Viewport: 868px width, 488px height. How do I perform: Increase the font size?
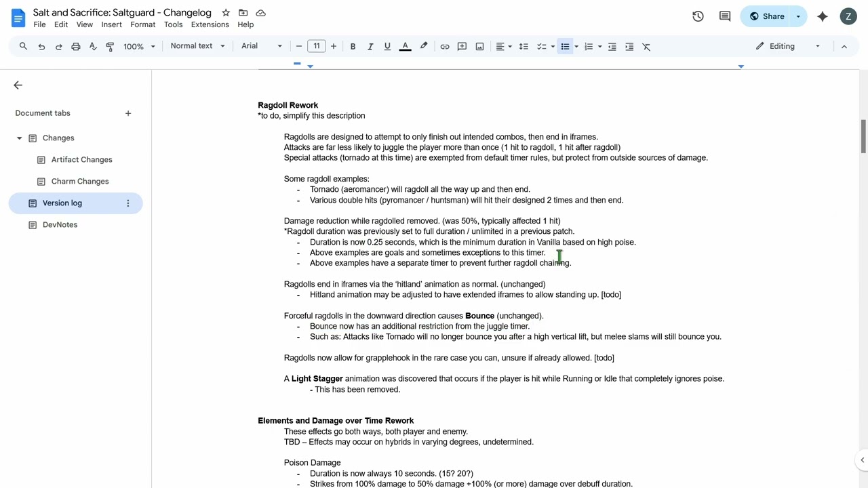(x=334, y=46)
